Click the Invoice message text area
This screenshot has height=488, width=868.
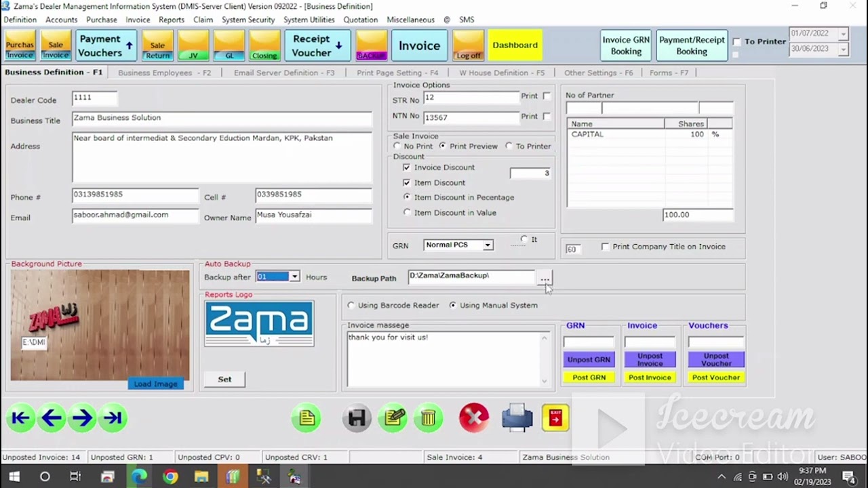point(448,359)
